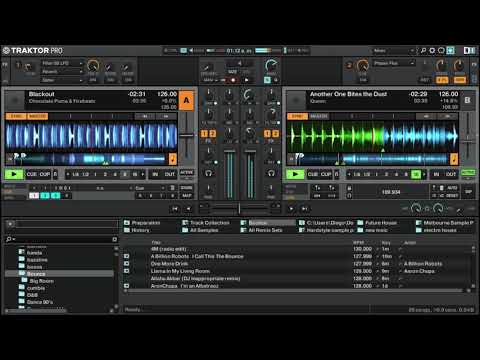Click the highlighted teal icon in header
The width and height of the screenshot is (480, 360).
[451, 50]
